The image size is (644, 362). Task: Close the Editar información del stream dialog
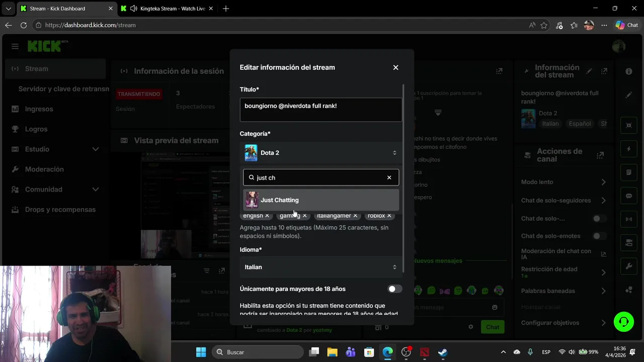(395, 67)
